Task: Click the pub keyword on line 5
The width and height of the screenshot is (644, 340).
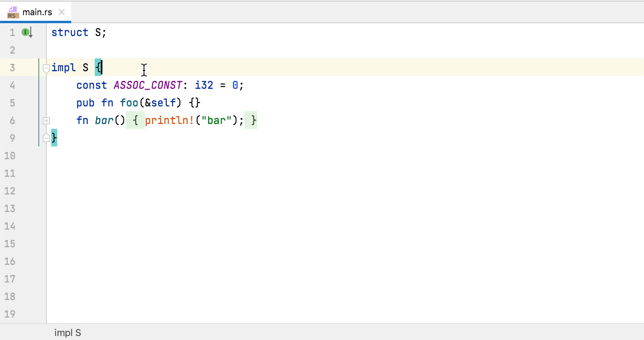Action: (85, 103)
